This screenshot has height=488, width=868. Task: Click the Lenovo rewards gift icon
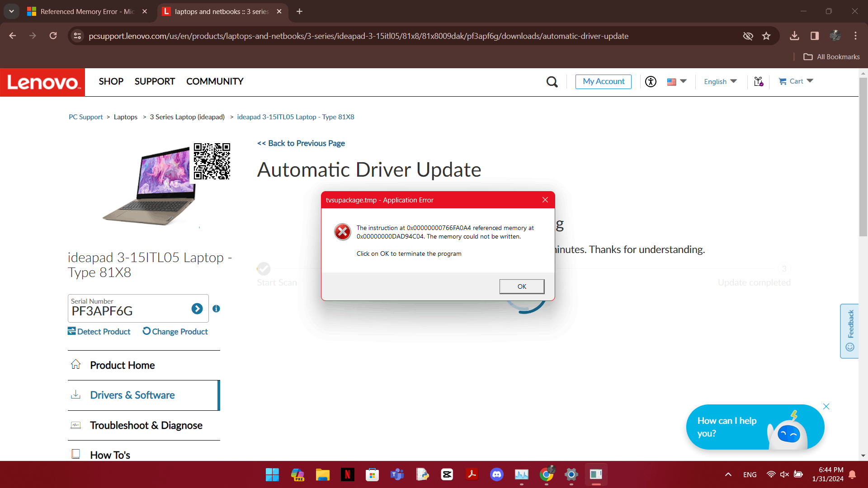tap(759, 82)
